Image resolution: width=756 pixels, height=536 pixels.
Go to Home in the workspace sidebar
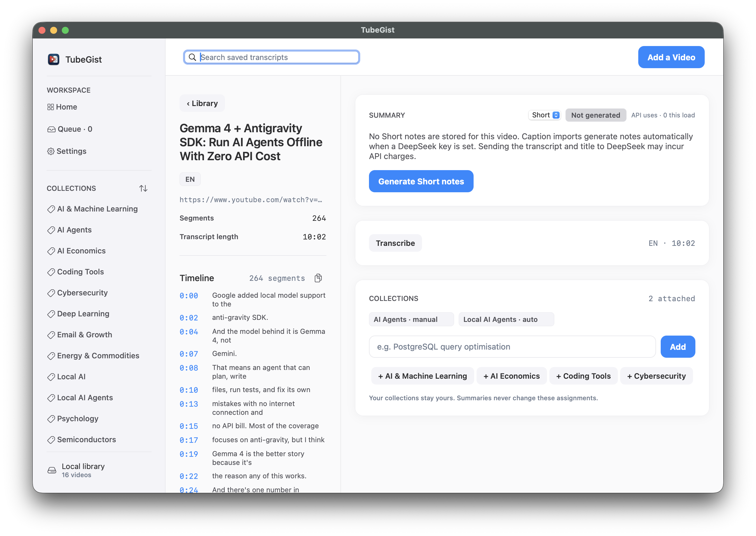(62, 107)
